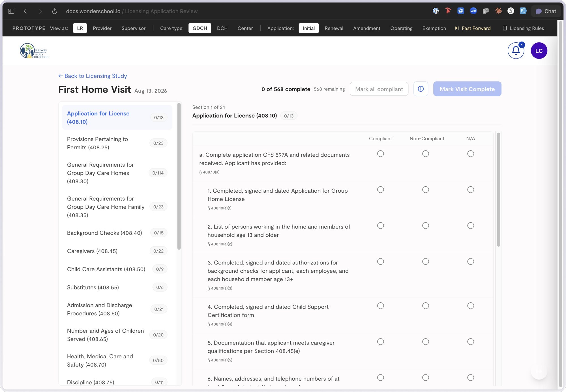This screenshot has height=392, width=566.
Task: Select Operating application type
Action: (x=401, y=28)
